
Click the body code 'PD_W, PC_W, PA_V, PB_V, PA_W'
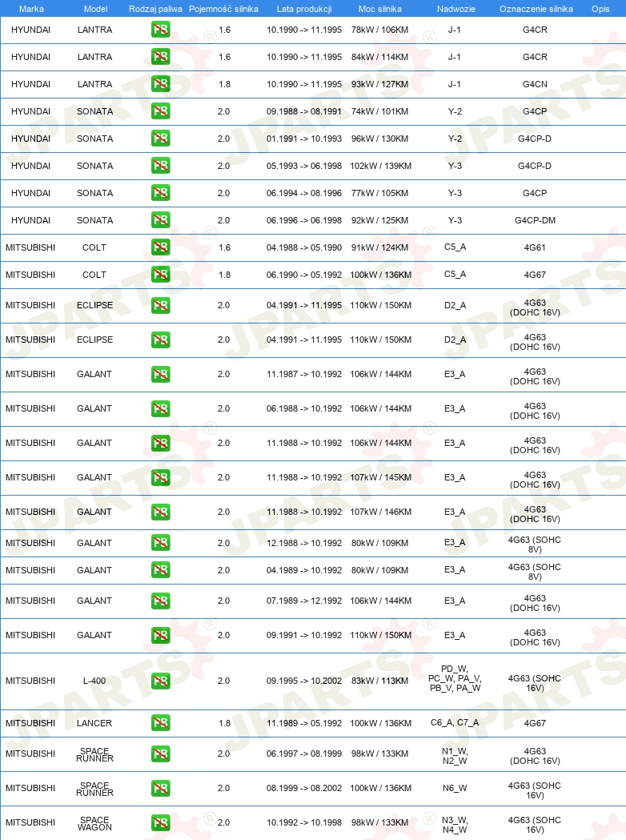[455, 678]
